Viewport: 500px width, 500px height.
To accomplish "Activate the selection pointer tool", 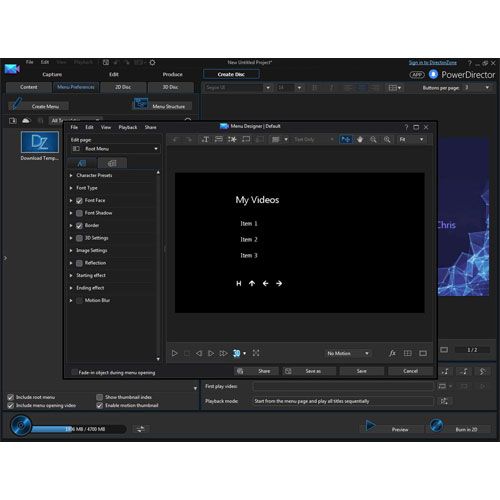I will click(x=346, y=139).
